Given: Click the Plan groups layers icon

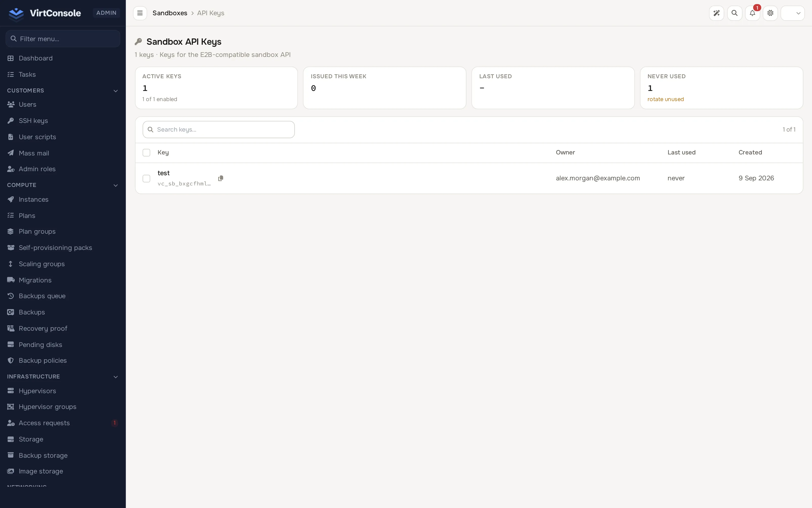Looking at the screenshot, I should coord(11,231).
